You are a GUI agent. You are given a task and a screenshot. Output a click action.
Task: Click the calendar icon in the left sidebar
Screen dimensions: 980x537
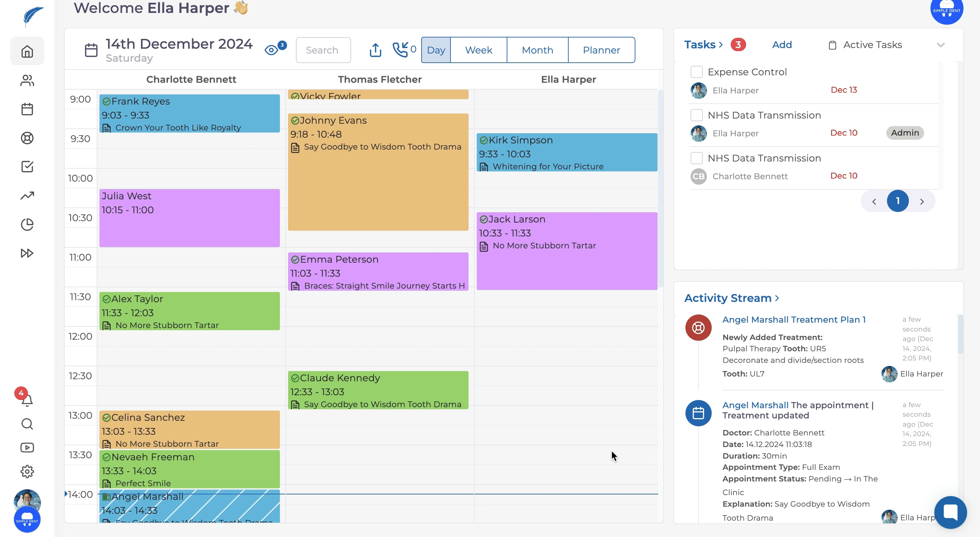[27, 109]
